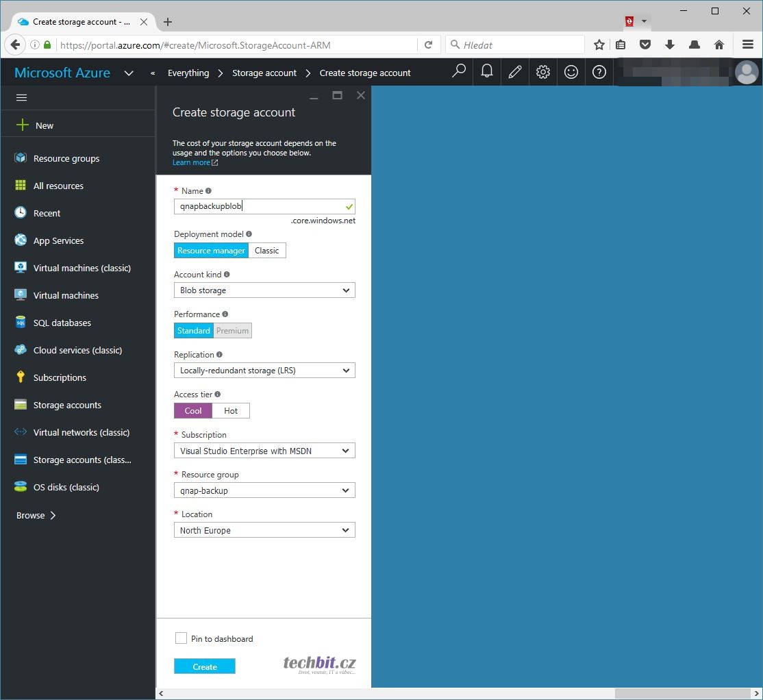Click the info icon next to Replication

click(x=220, y=355)
